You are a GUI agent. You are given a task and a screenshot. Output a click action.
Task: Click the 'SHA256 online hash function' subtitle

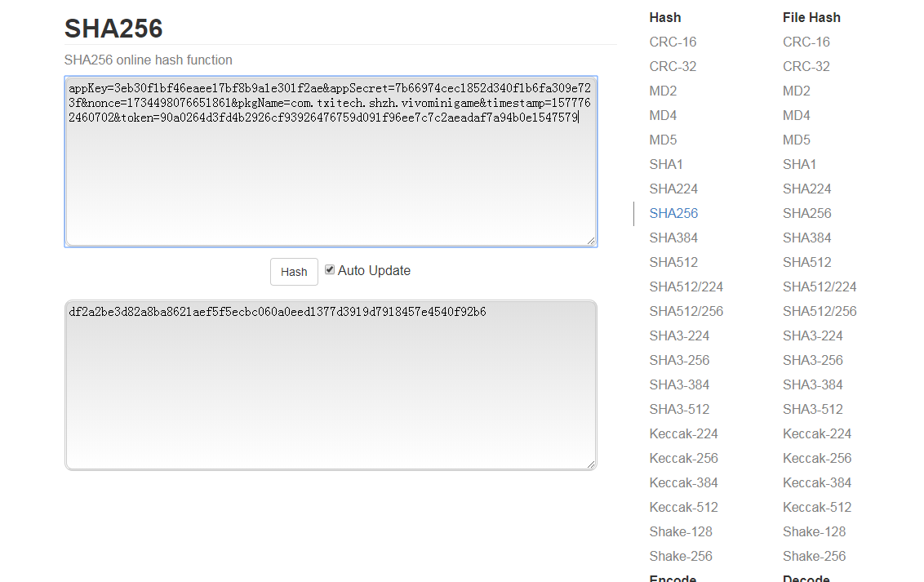click(148, 60)
